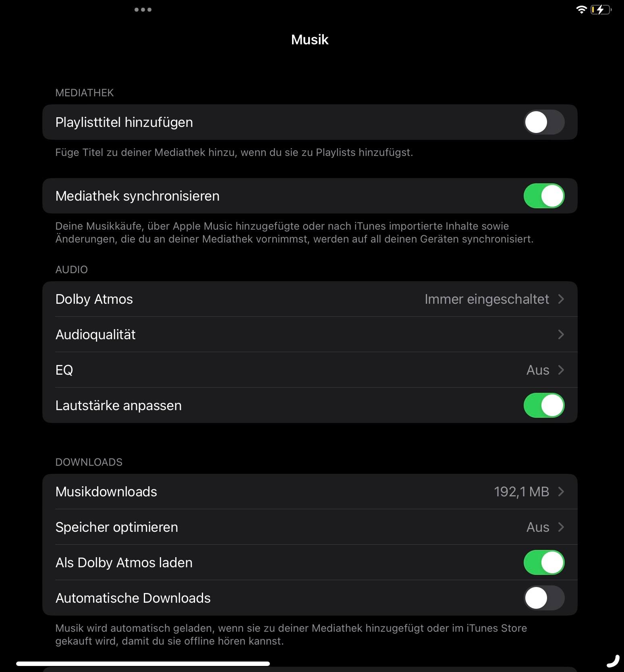Screen dimensions: 624x672
Task: Expand Audioqualität chevron arrow
Action: pos(561,334)
